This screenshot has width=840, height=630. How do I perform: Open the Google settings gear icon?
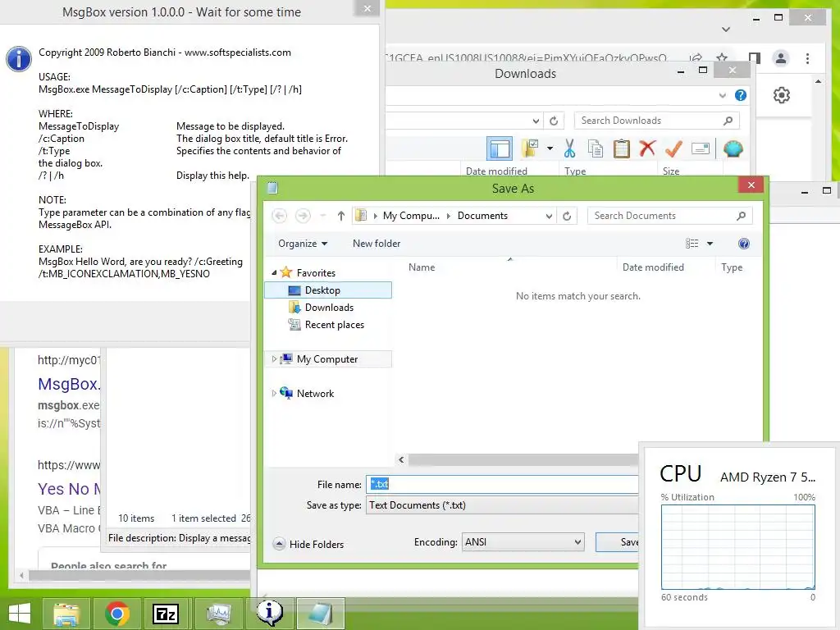point(782,95)
